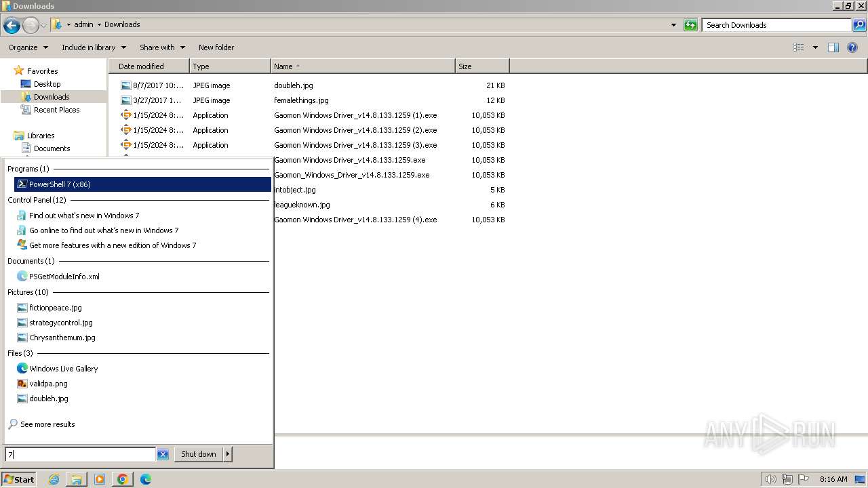Open validpa.png file result
Viewport: 868px width, 488px height.
click(48, 384)
